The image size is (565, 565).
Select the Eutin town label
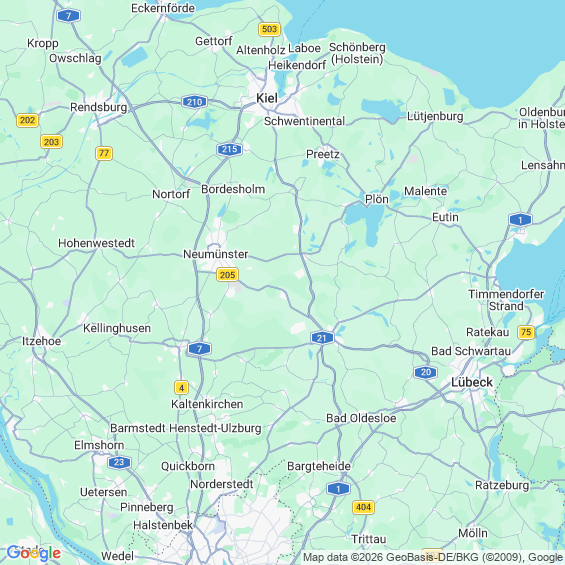[445, 217]
